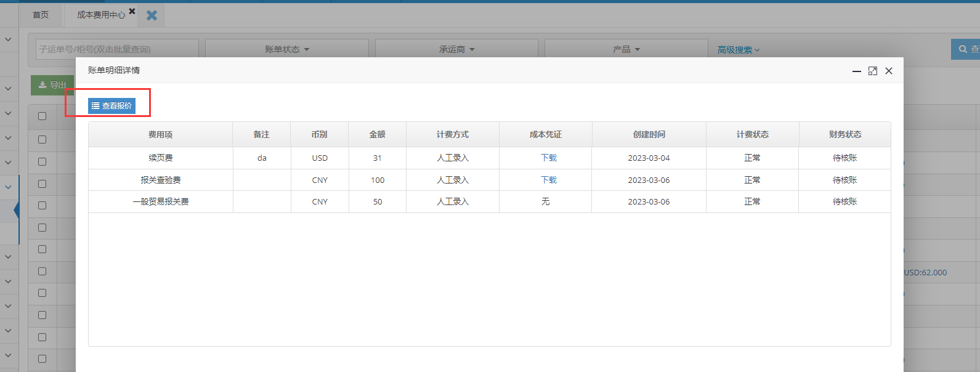This screenshot has width=980, height=372.
Task: Select the 一般贸易报关费 cell
Action: (160, 201)
